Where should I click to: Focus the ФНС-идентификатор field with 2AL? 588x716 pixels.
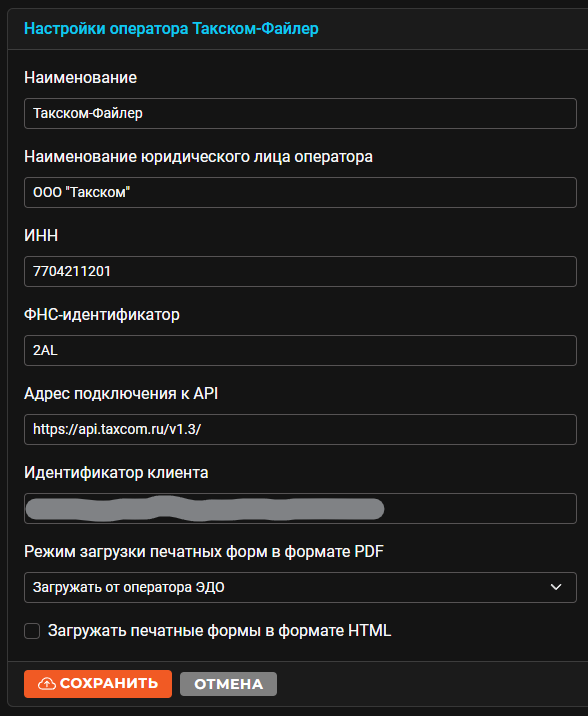point(300,350)
